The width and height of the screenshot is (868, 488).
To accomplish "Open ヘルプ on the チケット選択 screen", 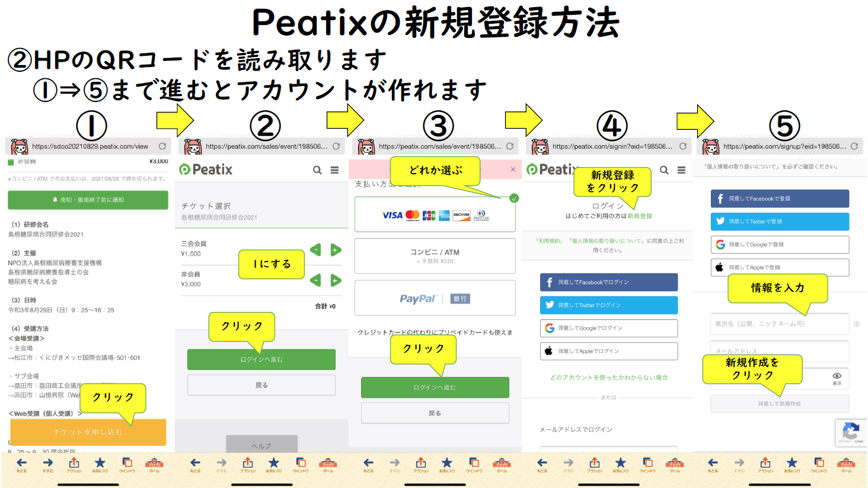I will pos(261,445).
